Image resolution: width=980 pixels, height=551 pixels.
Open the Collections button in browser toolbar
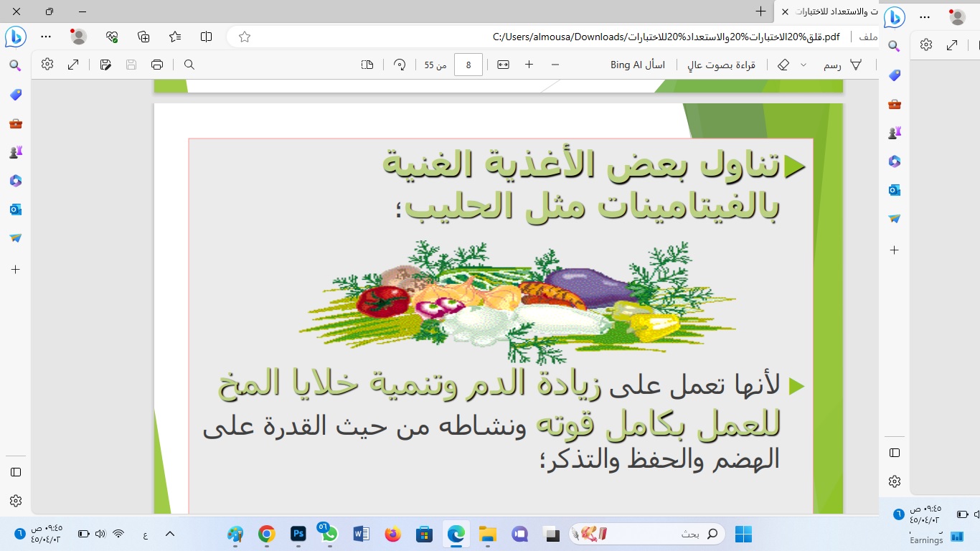coord(143,37)
